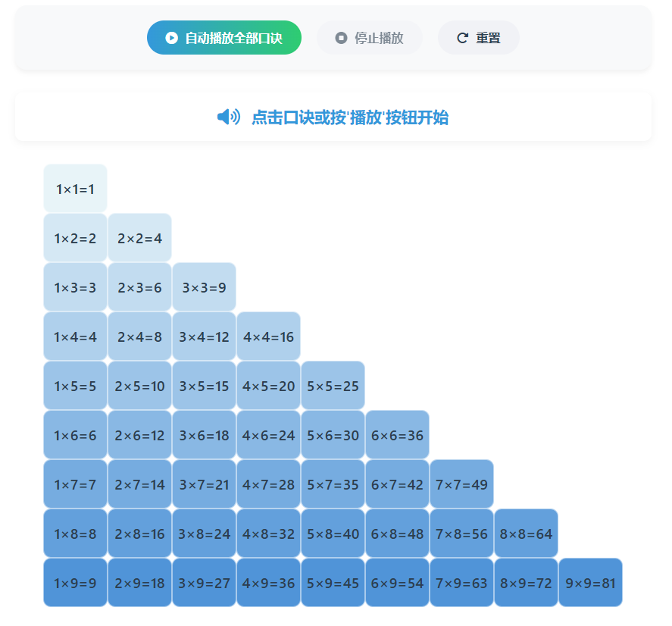Click the 3×3=9 cell
This screenshot has height=626, width=672.
tap(204, 287)
